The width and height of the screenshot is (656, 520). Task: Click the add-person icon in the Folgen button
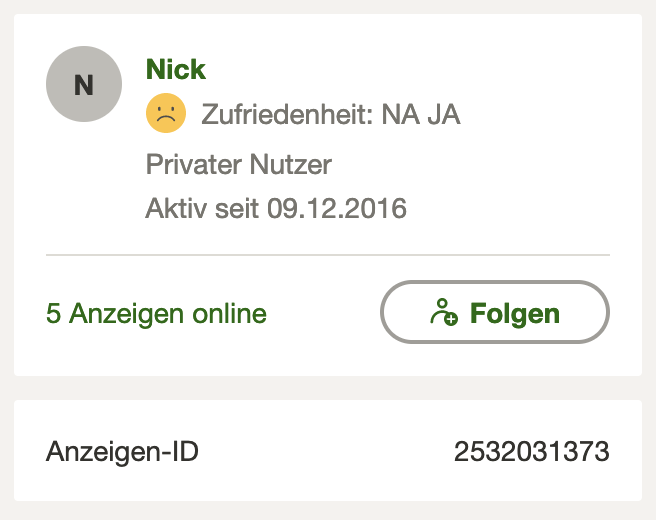pyautogui.click(x=443, y=313)
